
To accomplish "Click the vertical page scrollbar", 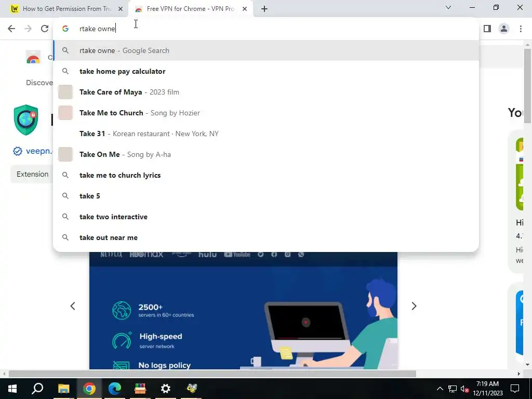I will pyautogui.click(x=527, y=86).
